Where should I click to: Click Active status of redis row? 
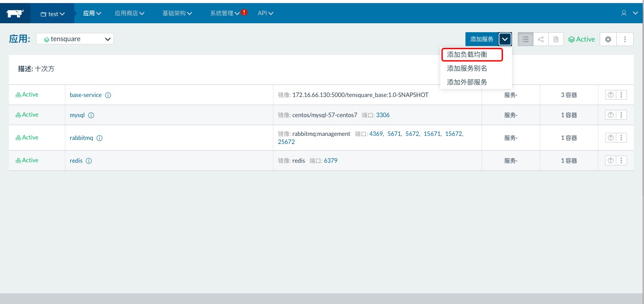(x=27, y=160)
